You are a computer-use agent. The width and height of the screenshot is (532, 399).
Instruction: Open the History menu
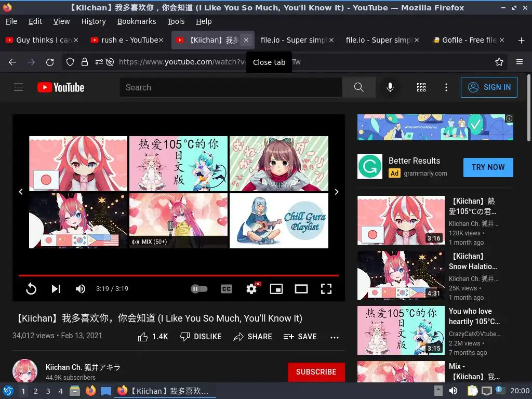pyautogui.click(x=94, y=21)
